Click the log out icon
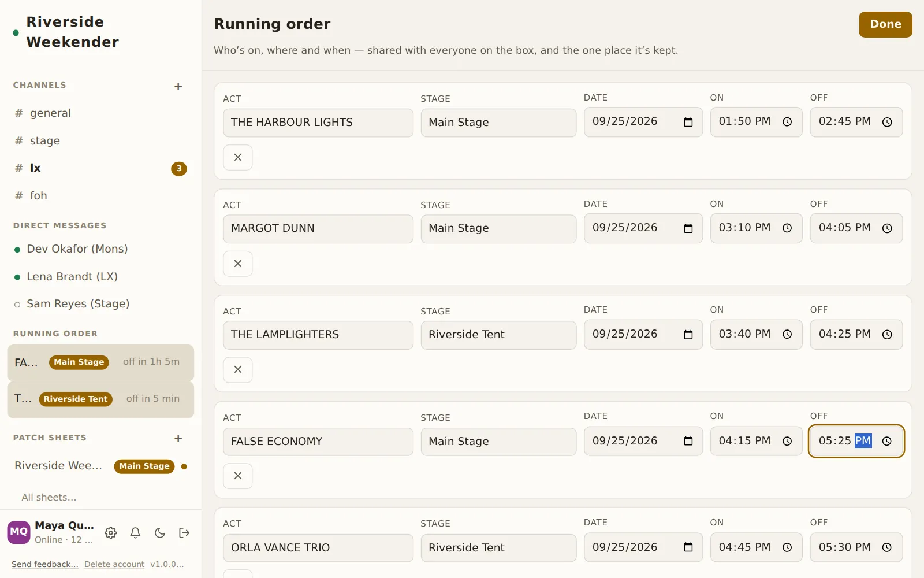924x578 pixels. coord(184,533)
